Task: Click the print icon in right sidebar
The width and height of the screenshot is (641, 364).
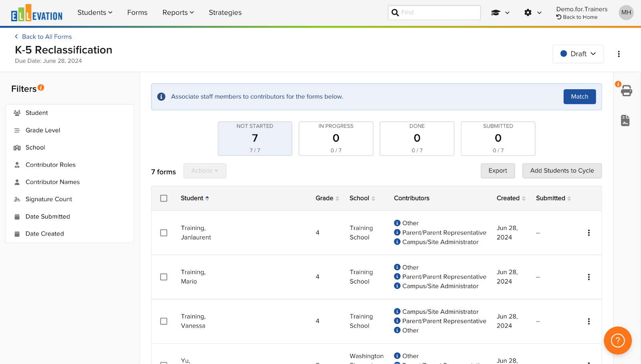Action: point(627,91)
